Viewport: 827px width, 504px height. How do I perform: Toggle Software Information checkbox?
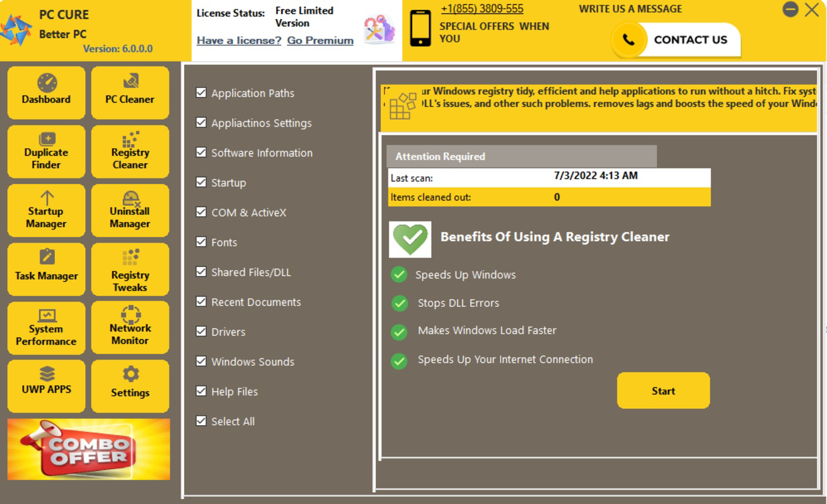201,152
